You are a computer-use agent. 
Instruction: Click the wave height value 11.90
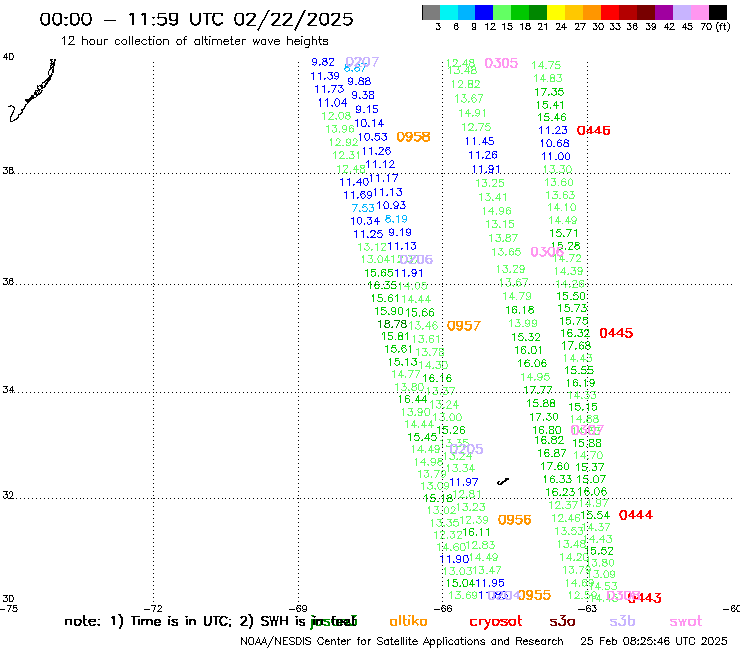click(x=454, y=559)
